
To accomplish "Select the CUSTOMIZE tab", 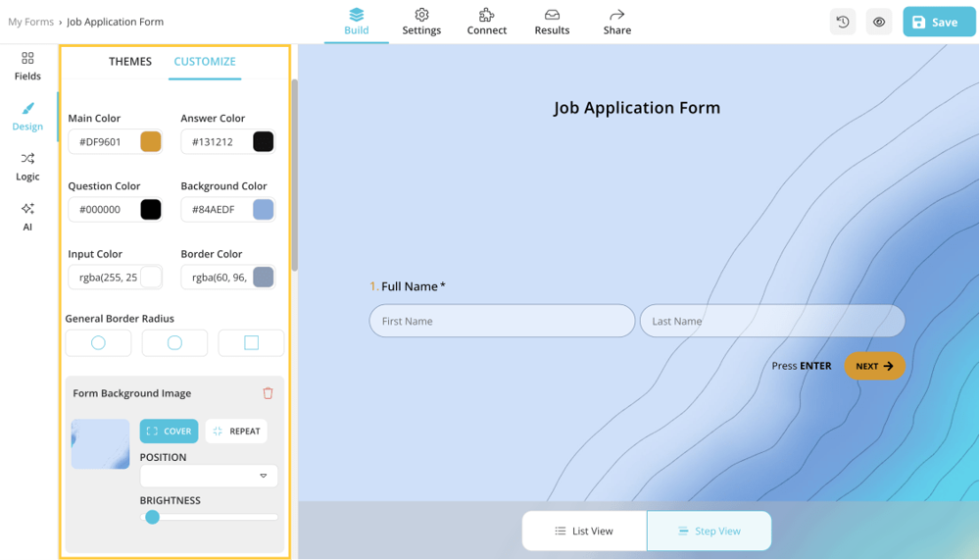I will pos(205,62).
